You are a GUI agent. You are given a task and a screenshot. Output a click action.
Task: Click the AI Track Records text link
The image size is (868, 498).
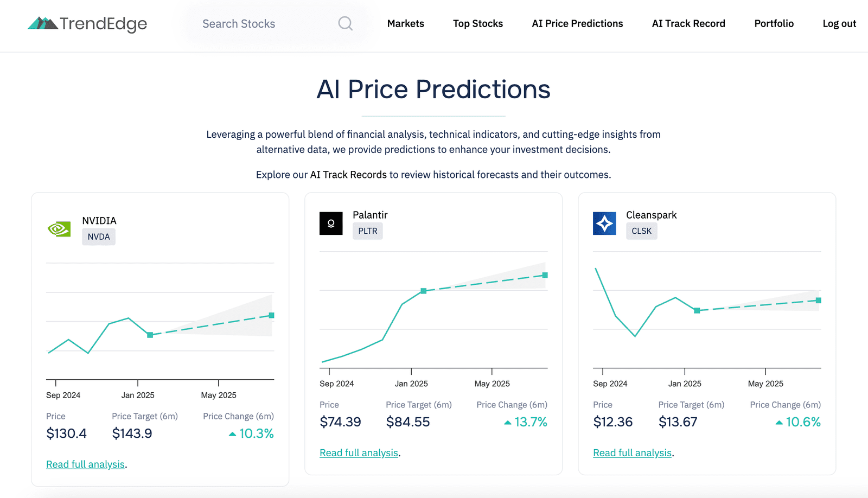click(348, 174)
